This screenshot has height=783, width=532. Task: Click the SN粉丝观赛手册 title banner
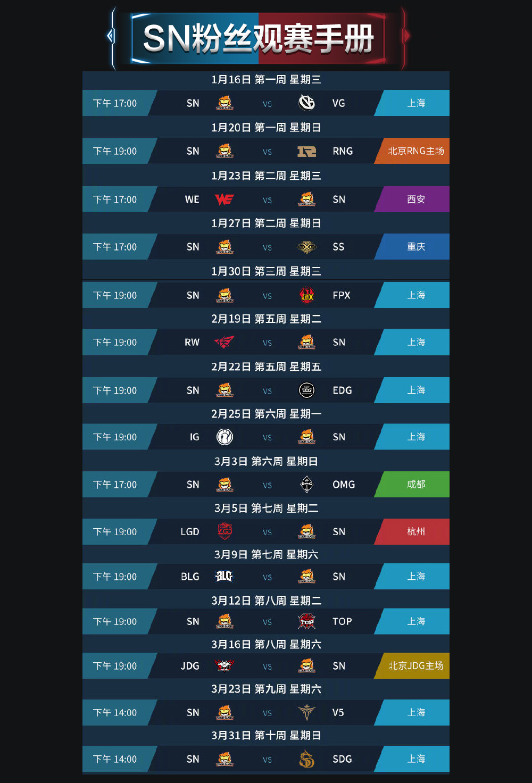point(259,38)
